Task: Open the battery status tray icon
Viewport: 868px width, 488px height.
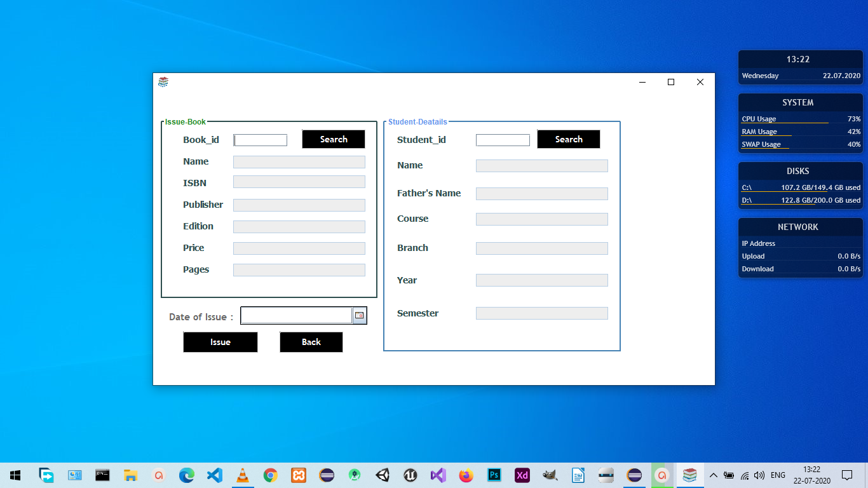Action: (x=729, y=475)
